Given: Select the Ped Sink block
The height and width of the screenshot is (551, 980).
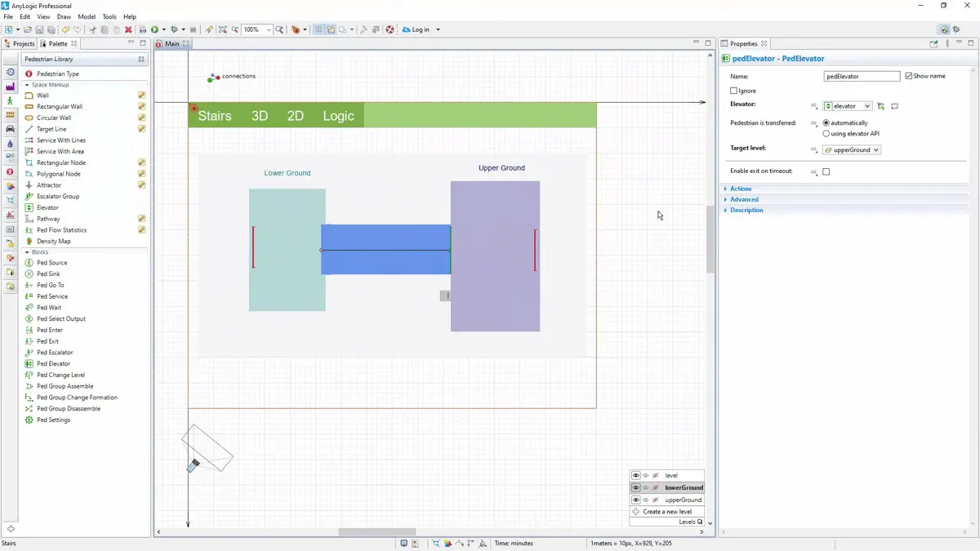Looking at the screenshot, I should [48, 274].
